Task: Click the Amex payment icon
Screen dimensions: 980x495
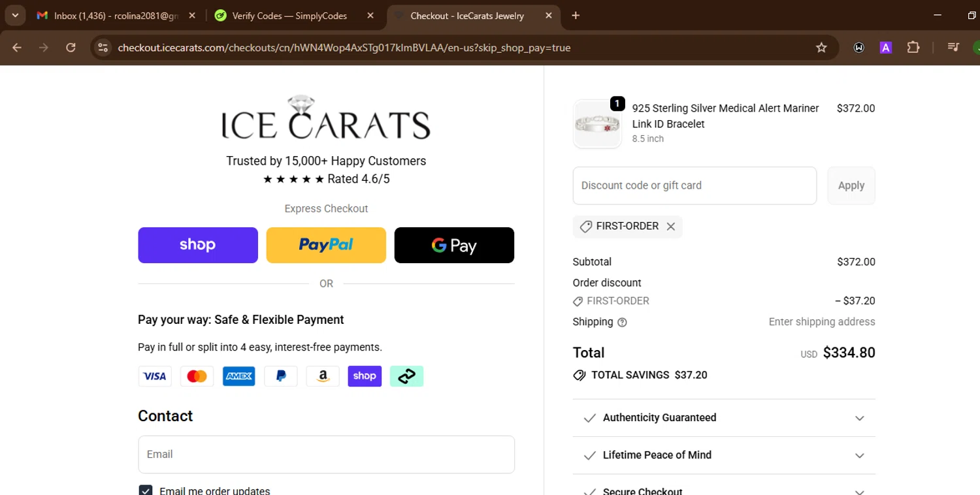Action: pyautogui.click(x=238, y=376)
